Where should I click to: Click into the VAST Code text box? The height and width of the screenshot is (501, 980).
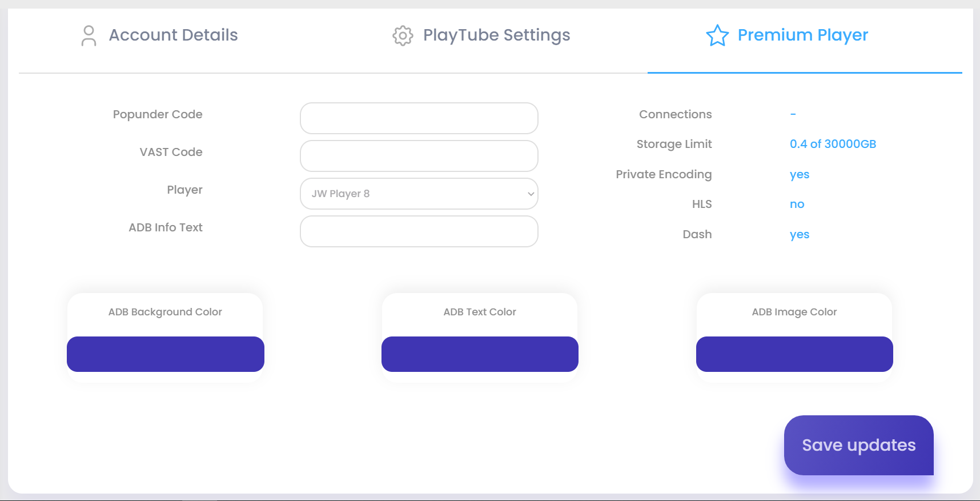pos(419,156)
